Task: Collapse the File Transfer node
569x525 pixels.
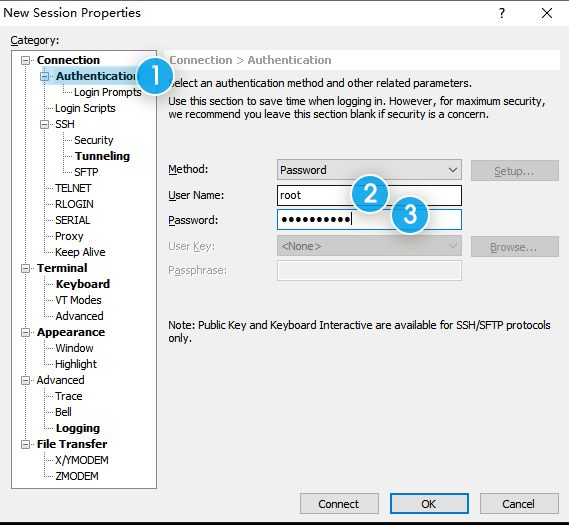Action: click(x=25, y=444)
